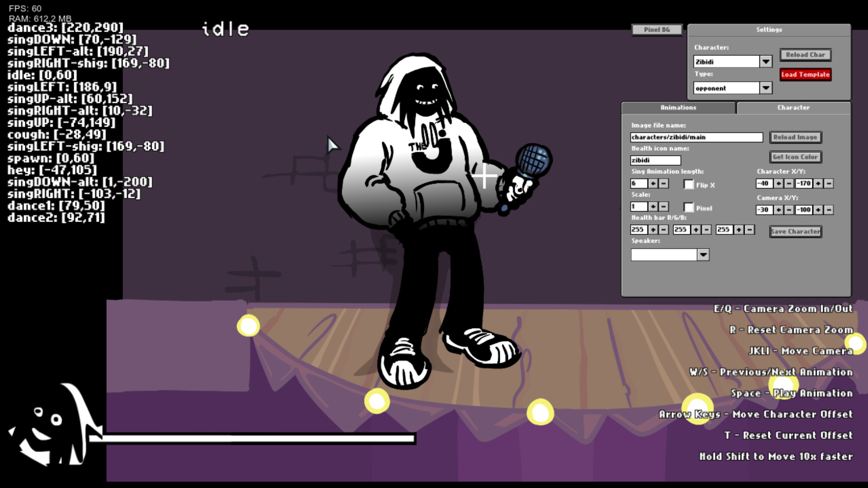Click the white health bar at bottom
868x488 pixels.
point(252,438)
